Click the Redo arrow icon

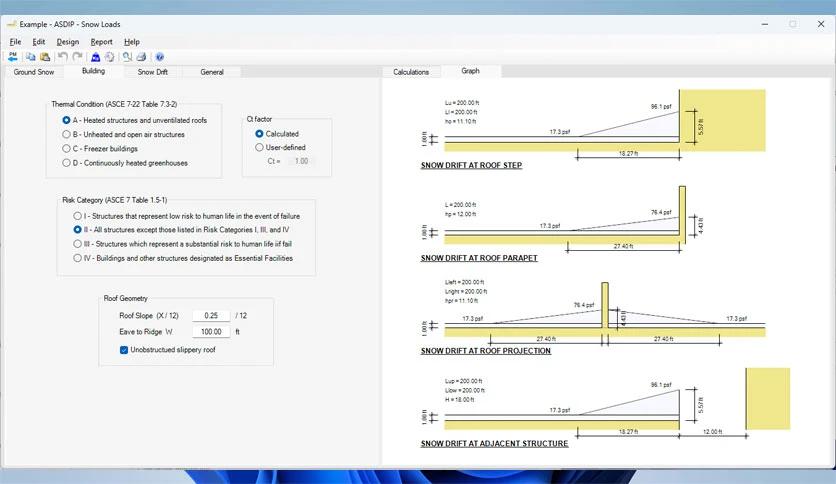click(x=77, y=57)
